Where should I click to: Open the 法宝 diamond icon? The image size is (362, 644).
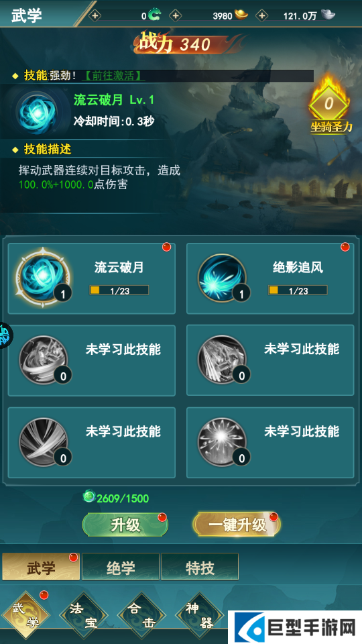click(x=84, y=616)
